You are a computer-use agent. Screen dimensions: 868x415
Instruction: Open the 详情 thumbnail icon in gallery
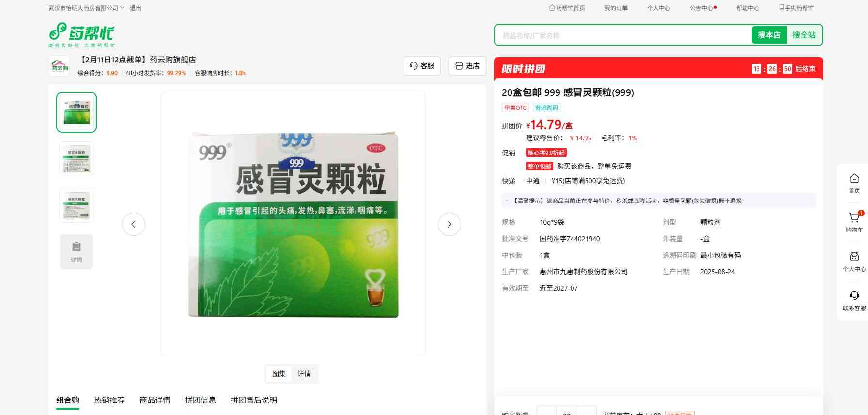point(77,251)
